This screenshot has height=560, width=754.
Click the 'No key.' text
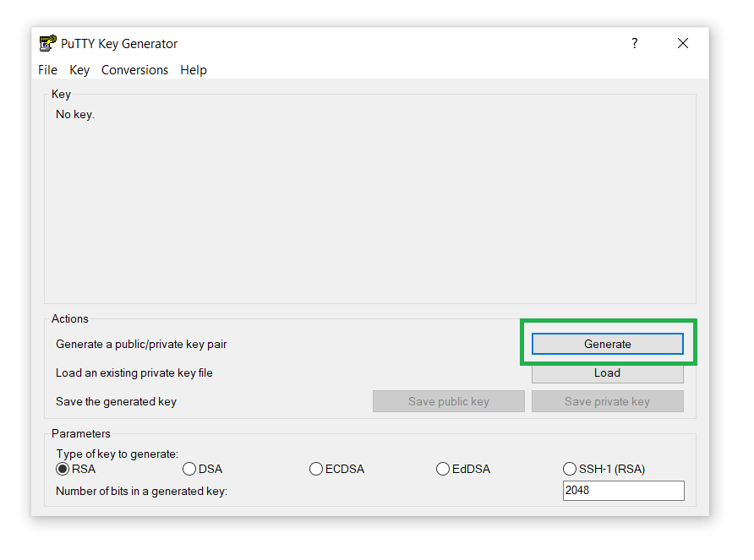pos(75,114)
